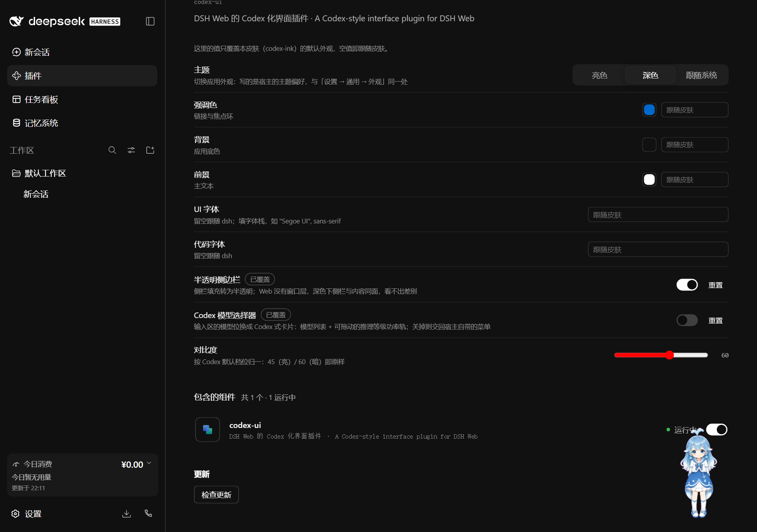This screenshot has height=532, width=757.
Task: Click the HARNESS badge in the logo
Action: point(105,22)
